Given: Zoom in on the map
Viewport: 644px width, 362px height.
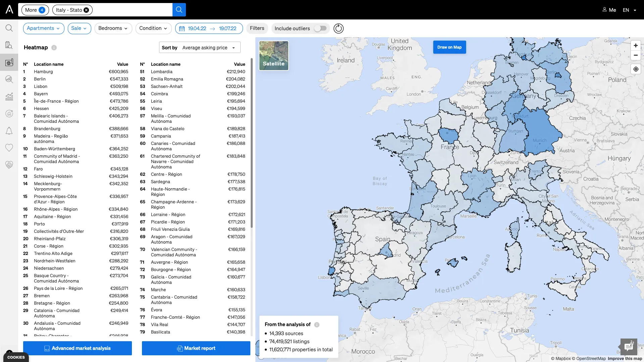Looking at the screenshot, I should pos(636,46).
